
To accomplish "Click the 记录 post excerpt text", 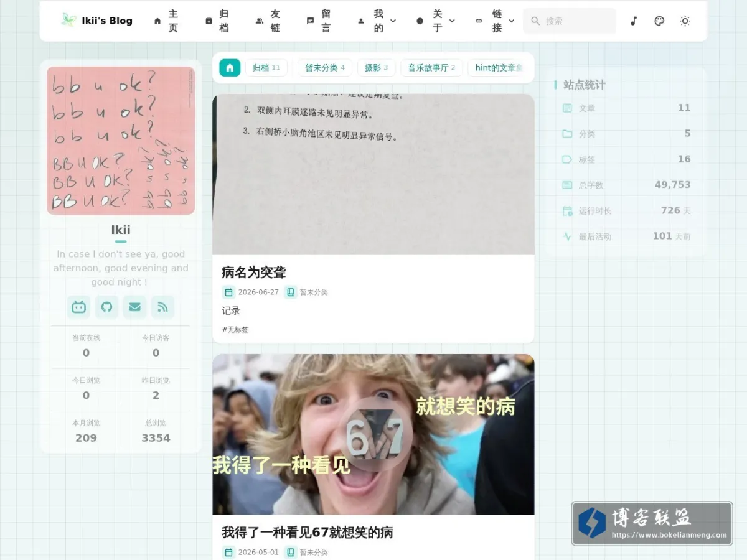I will (231, 310).
